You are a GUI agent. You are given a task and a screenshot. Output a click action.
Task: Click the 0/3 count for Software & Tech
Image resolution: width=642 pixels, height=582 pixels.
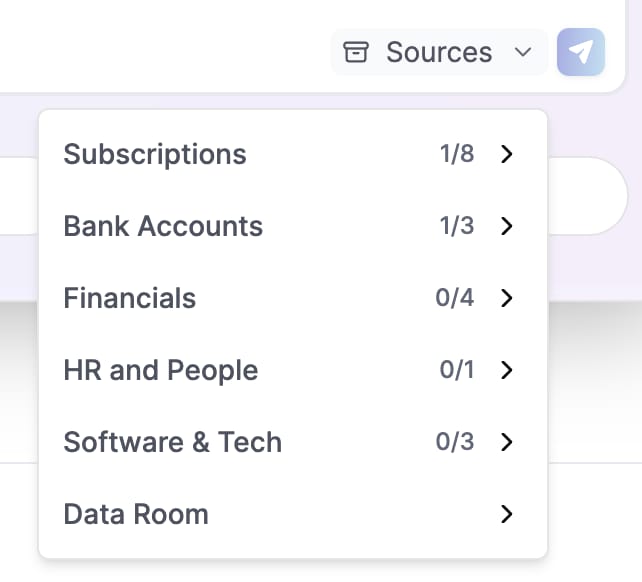tap(454, 442)
